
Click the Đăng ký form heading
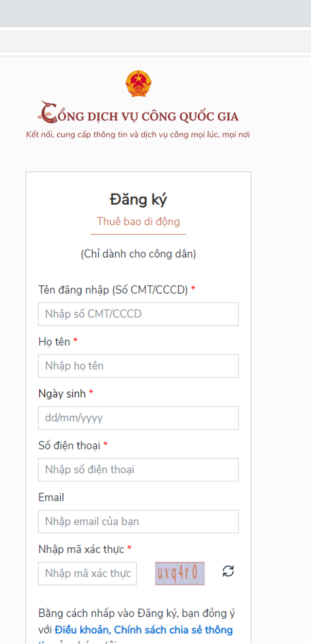(138, 200)
